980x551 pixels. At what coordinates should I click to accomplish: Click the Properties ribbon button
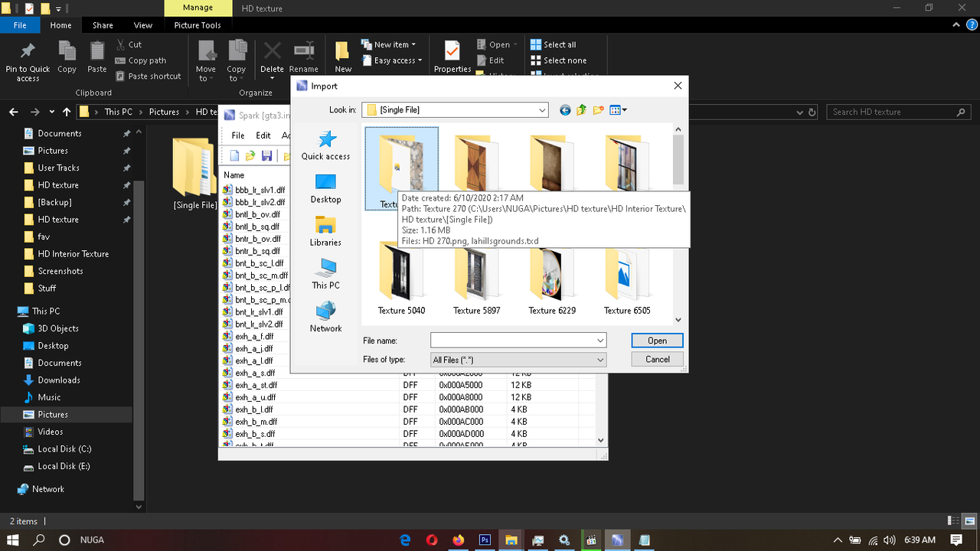click(x=452, y=58)
